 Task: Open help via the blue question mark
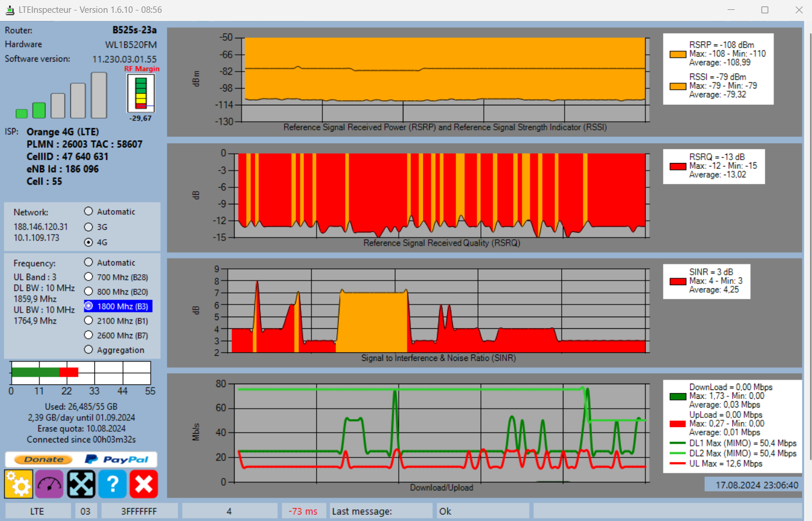(x=112, y=484)
